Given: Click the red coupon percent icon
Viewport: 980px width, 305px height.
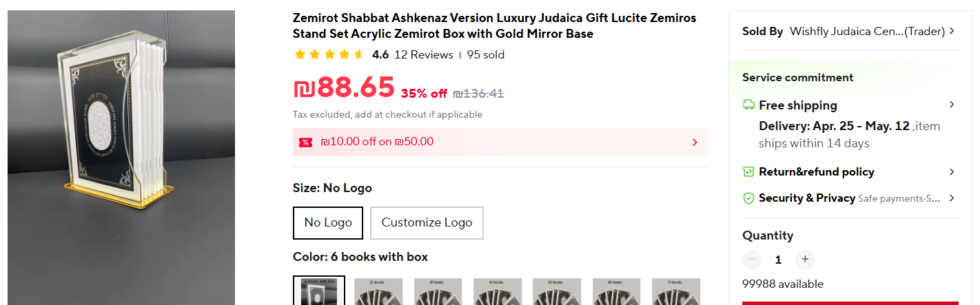Looking at the screenshot, I should [x=305, y=143].
